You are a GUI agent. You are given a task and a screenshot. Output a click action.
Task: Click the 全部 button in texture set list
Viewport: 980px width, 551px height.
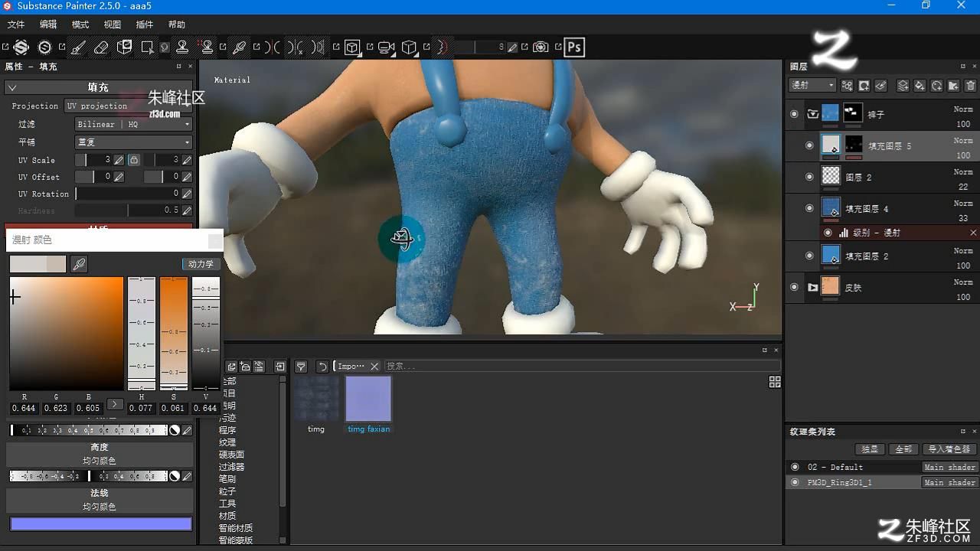click(903, 449)
